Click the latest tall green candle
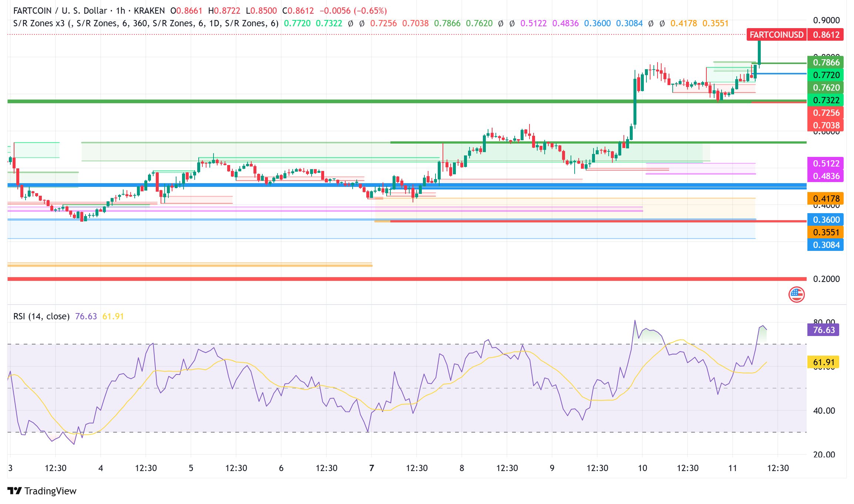 click(759, 52)
